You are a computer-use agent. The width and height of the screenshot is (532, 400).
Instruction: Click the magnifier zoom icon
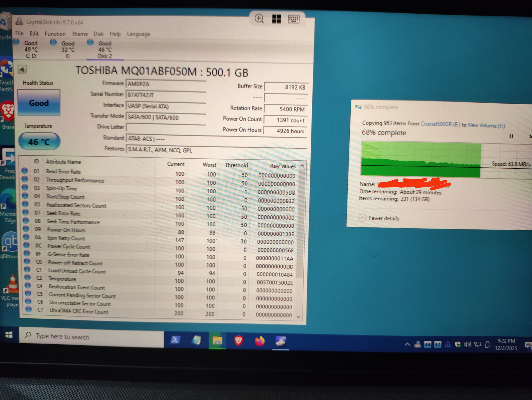(x=259, y=19)
